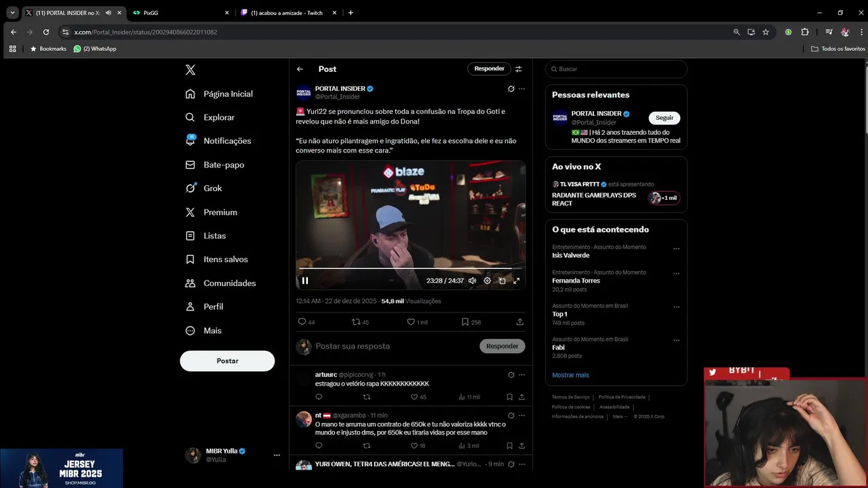Mute the video volume

472,281
